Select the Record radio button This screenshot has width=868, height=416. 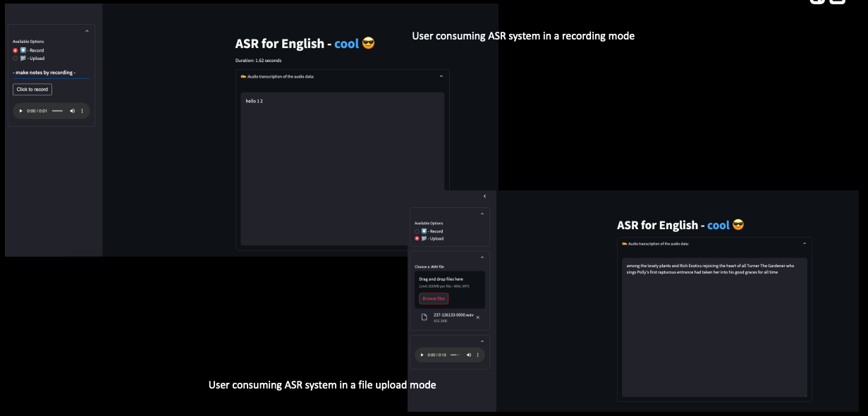(x=15, y=50)
